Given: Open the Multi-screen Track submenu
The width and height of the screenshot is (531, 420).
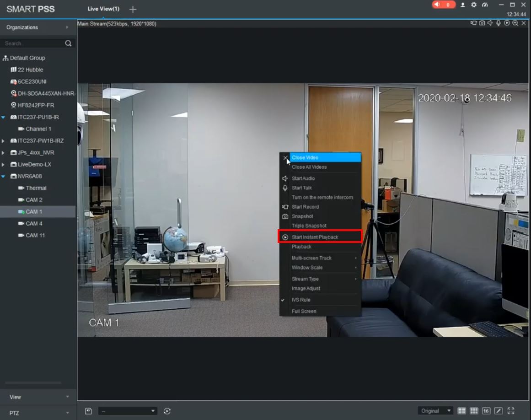Looking at the screenshot, I should tap(320, 258).
